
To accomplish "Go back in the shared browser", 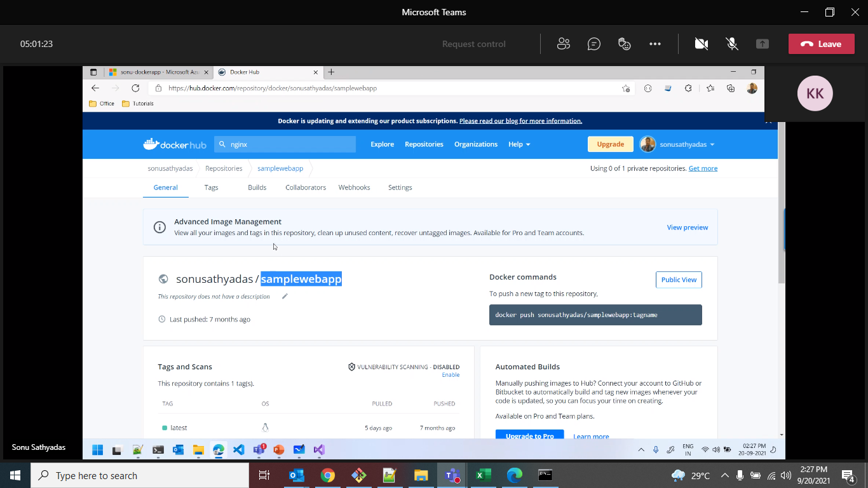I will (x=95, y=88).
